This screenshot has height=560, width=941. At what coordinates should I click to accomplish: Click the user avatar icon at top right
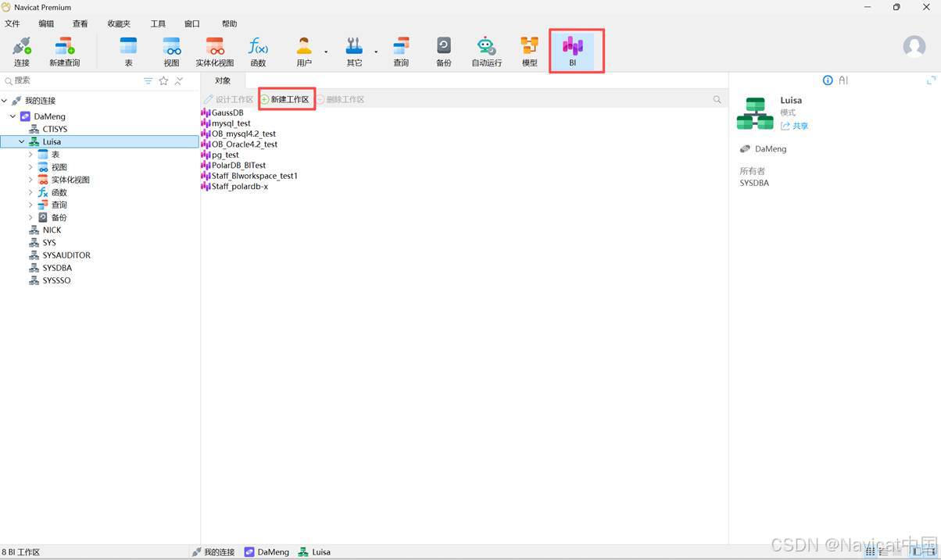(x=914, y=46)
